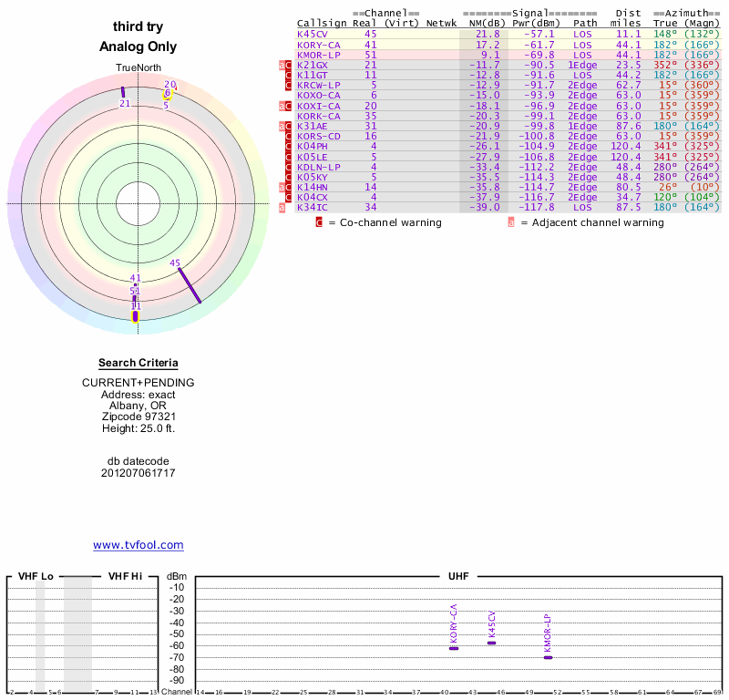Screen dimensions: 729x700
Task: Select the KORS-CD callsign entry
Action: [318, 136]
